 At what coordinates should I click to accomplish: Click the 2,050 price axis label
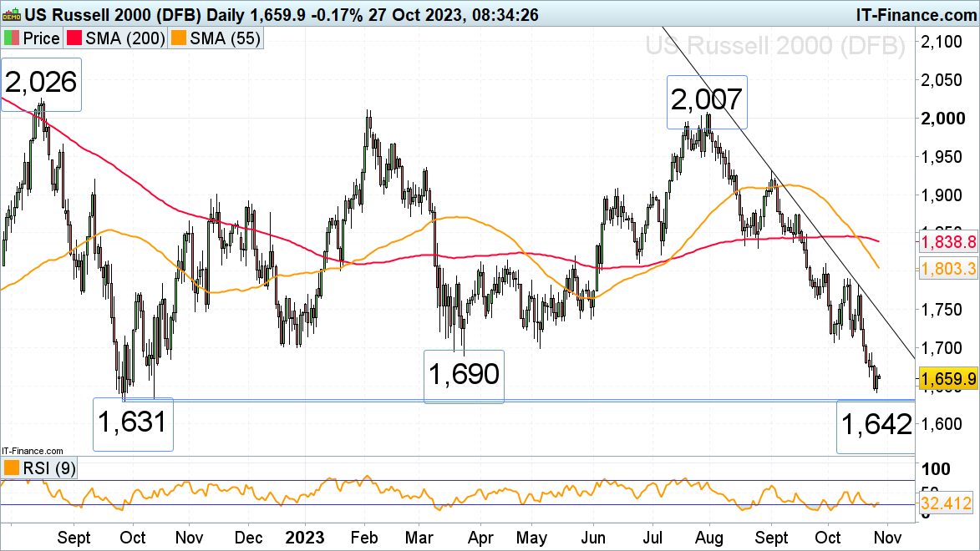point(942,80)
